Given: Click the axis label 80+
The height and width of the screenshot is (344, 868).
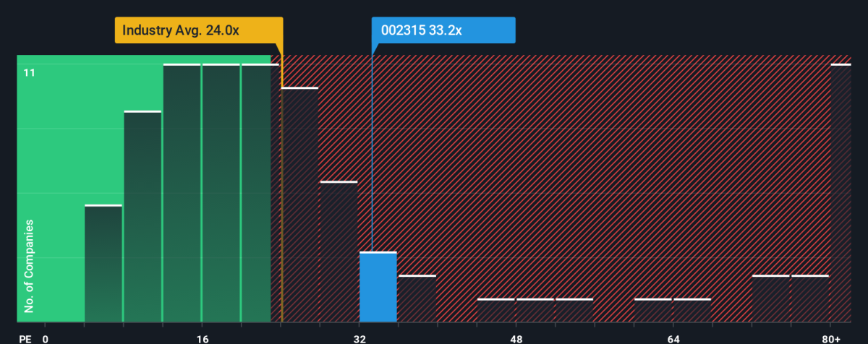Looking at the screenshot, I should (831, 338).
